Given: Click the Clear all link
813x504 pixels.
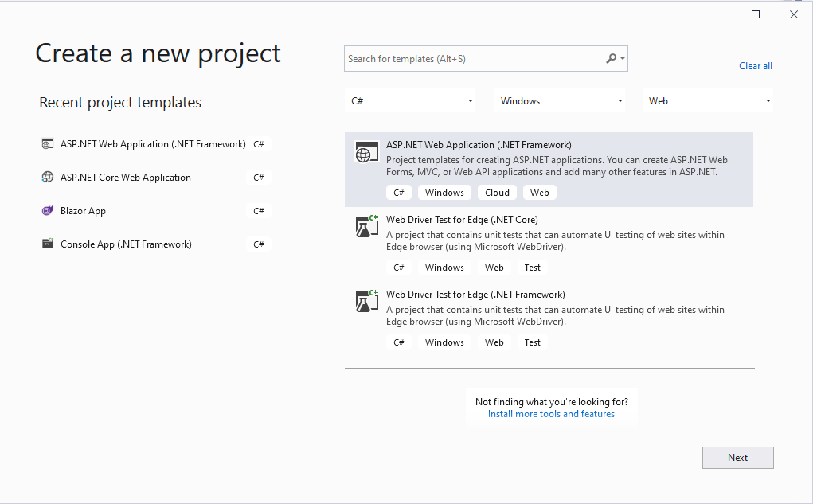Looking at the screenshot, I should pyautogui.click(x=756, y=66).
